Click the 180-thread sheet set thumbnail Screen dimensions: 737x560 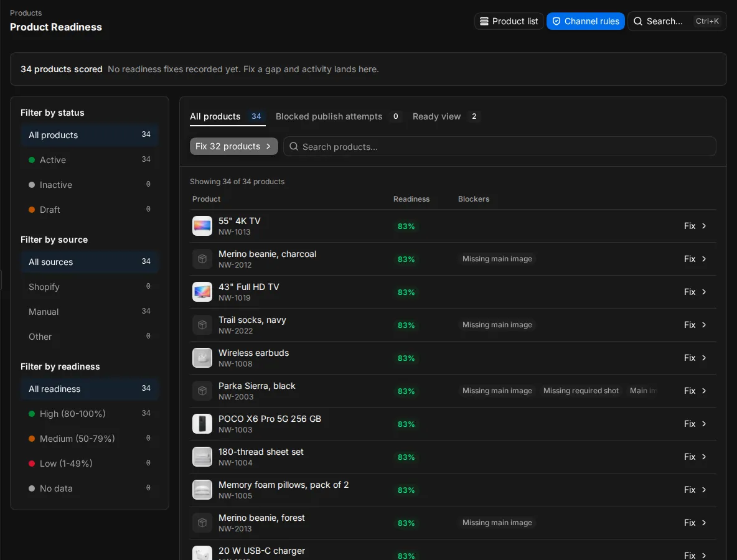(202, 457)
